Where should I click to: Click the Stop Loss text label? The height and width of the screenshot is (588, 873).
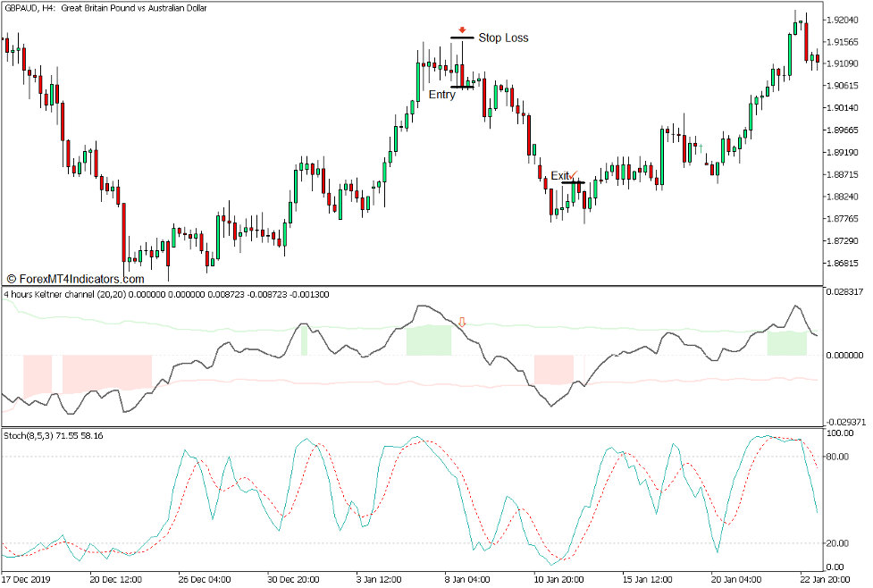coord(504,38)
